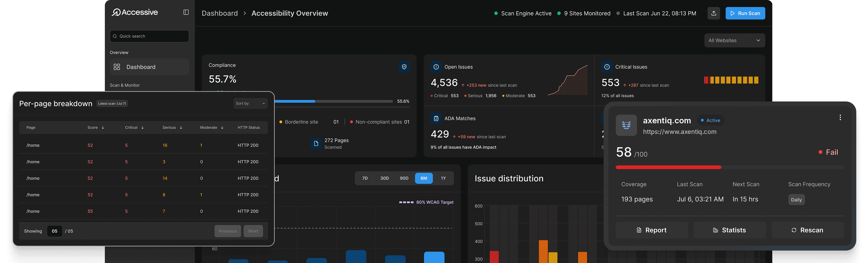Click the Previous pagination button
This screenshot has width=868, height=263.
click(x=227, y=231)
